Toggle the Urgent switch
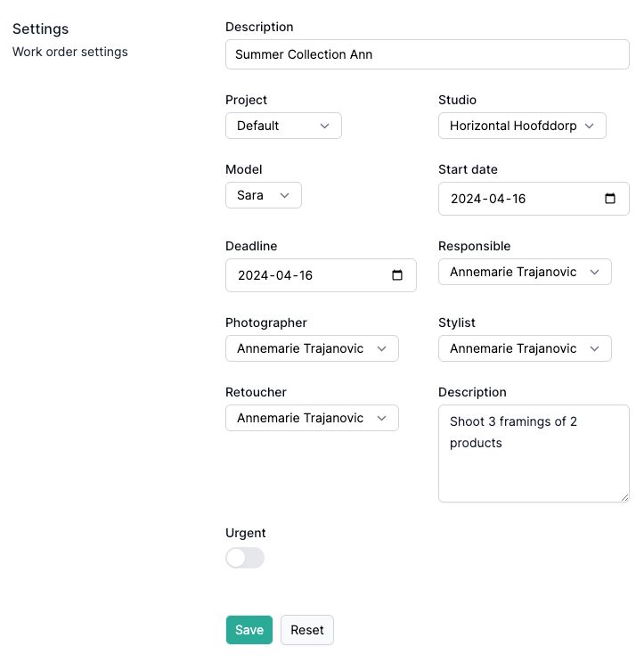Image resolution: width=644 pixels, height=662 pixels. pyautogui.click(x=245, y=558)
